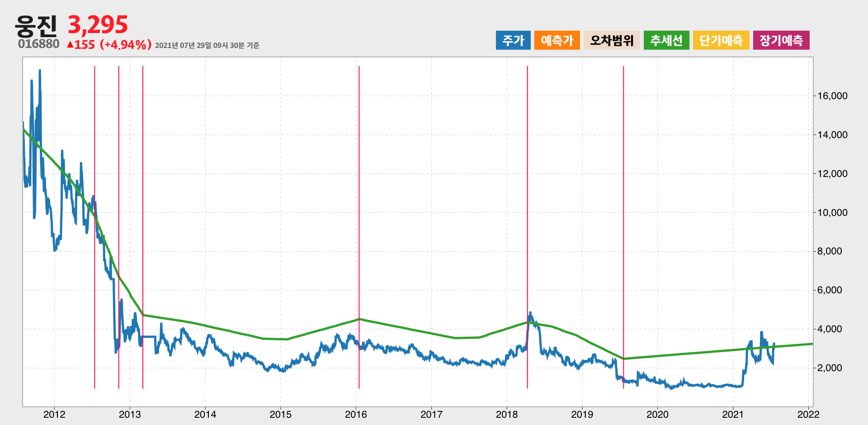Viewport: 868px width, 425px height.
Task: Click the stock code 016880
Action: [x=39, y=44]
